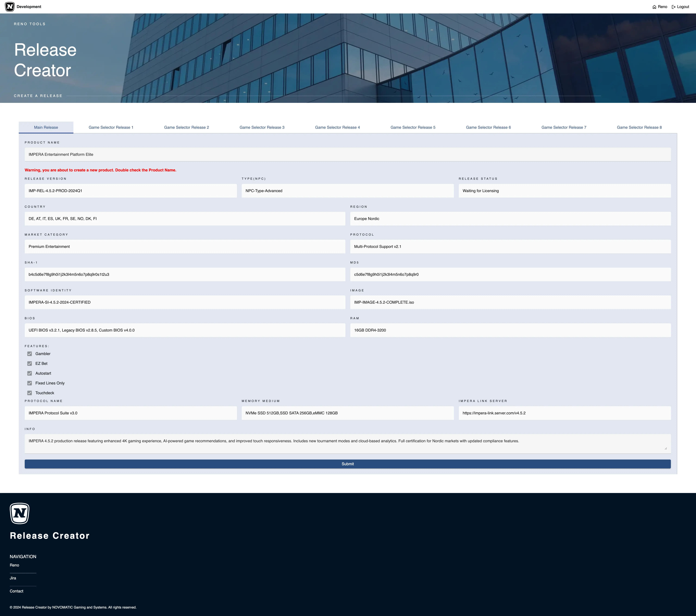696x616 pixels.
Task: Click the Logout icon in the header
Action: (674, 7)
